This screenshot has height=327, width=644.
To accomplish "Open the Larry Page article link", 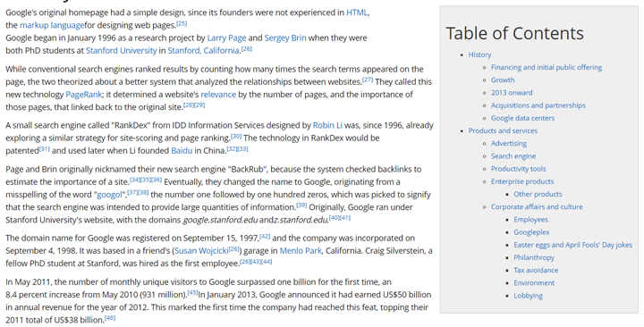I will pyautogui.click(x=226, y=38).
